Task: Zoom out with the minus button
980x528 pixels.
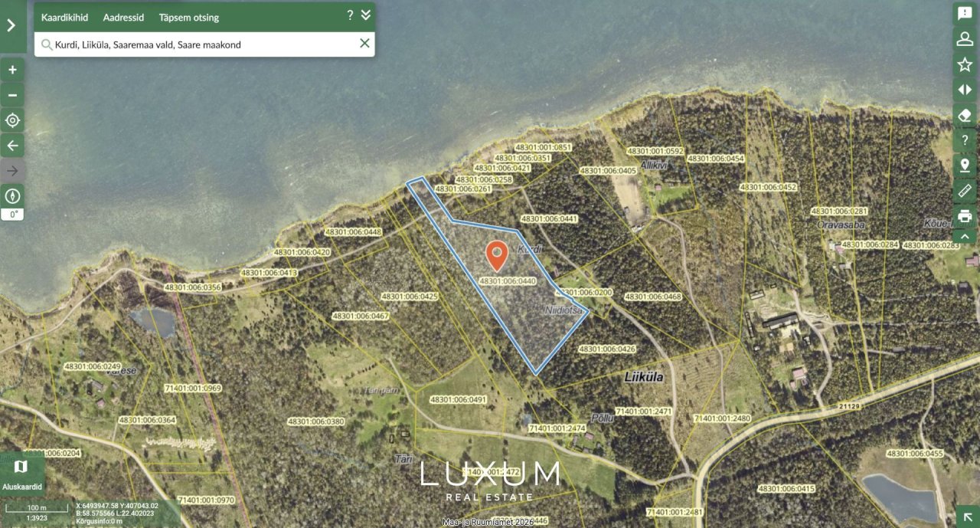Action: pos(12,95)
